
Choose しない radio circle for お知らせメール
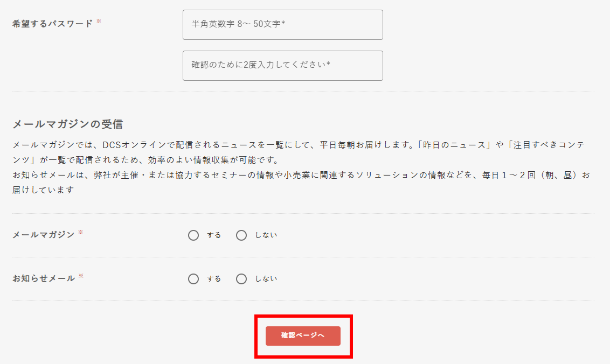coord(241,279)
